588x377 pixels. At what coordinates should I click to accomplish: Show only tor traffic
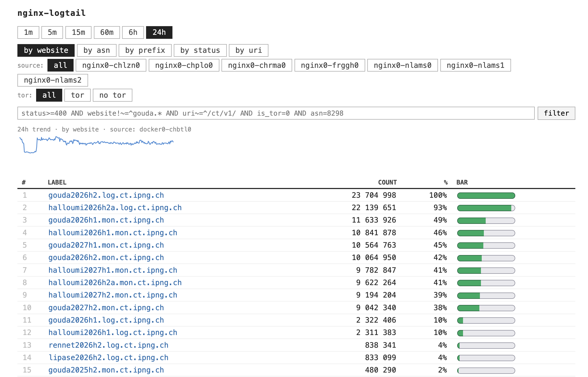77,95
